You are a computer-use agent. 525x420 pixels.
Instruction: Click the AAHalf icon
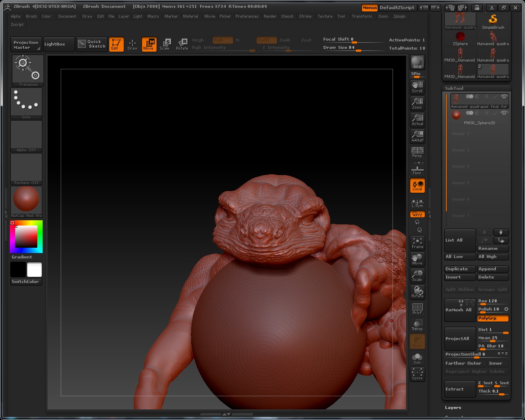[417, 136]
